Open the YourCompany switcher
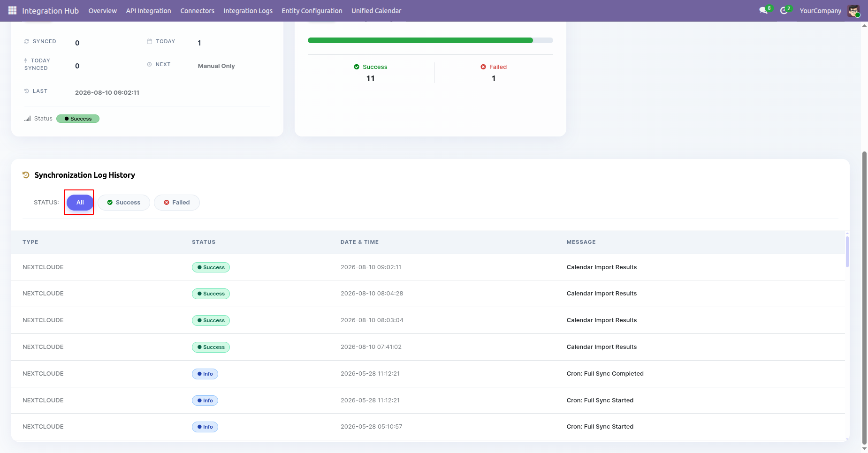This screenshot has height=453, width=868. click(820, 11)
